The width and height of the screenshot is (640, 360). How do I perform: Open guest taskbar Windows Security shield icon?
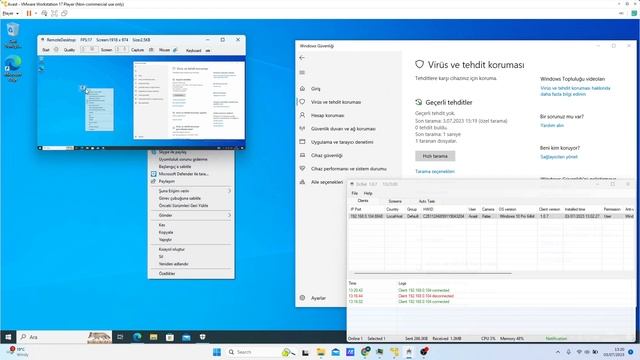202,337
